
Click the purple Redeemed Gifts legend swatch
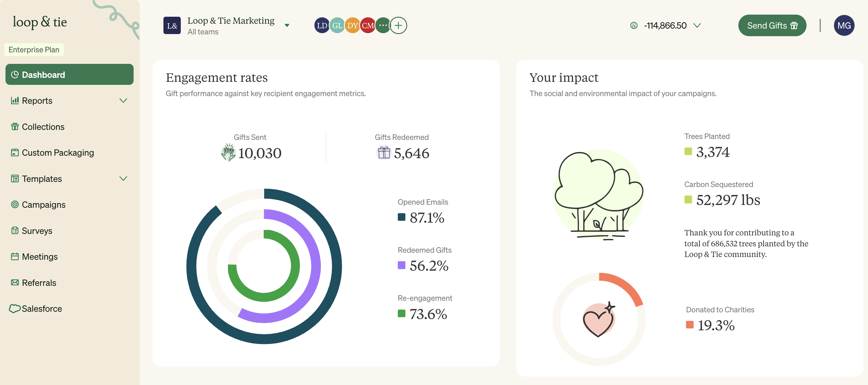click(401, 265)
